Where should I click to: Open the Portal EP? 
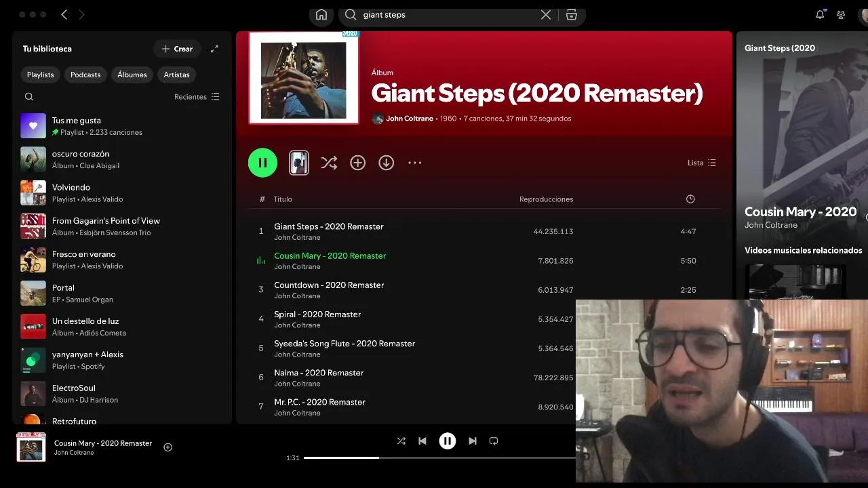tap(122, 293)
